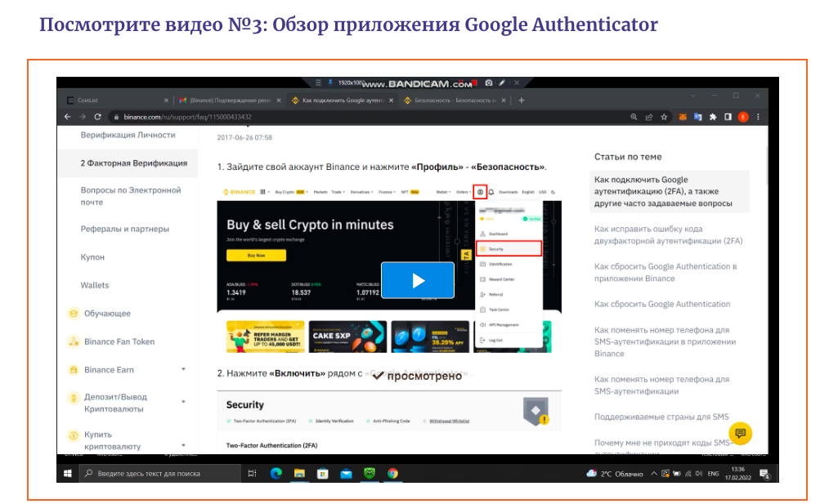This screenshot has height=504, width=820.
Task: Reload the Binance support page
Action: point(97,117)
